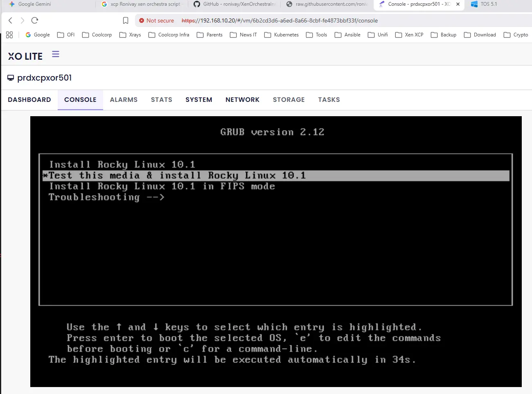Expand the Troubleshooting GRUB submenu

[x=106, y=197]
